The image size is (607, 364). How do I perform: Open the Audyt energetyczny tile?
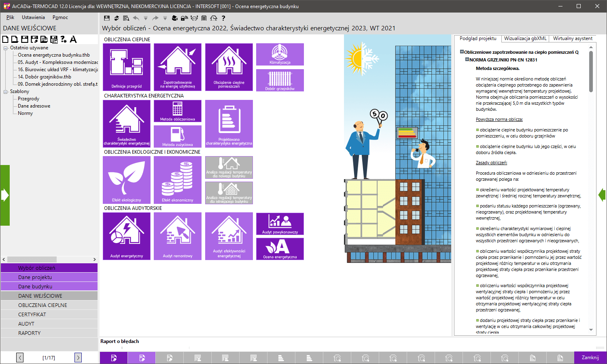tap(127, 236)
